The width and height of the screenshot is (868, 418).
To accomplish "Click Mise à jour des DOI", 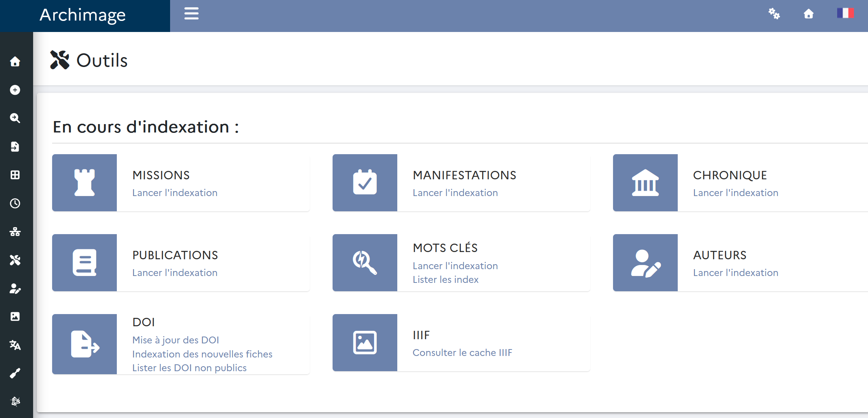I will 175,340.
